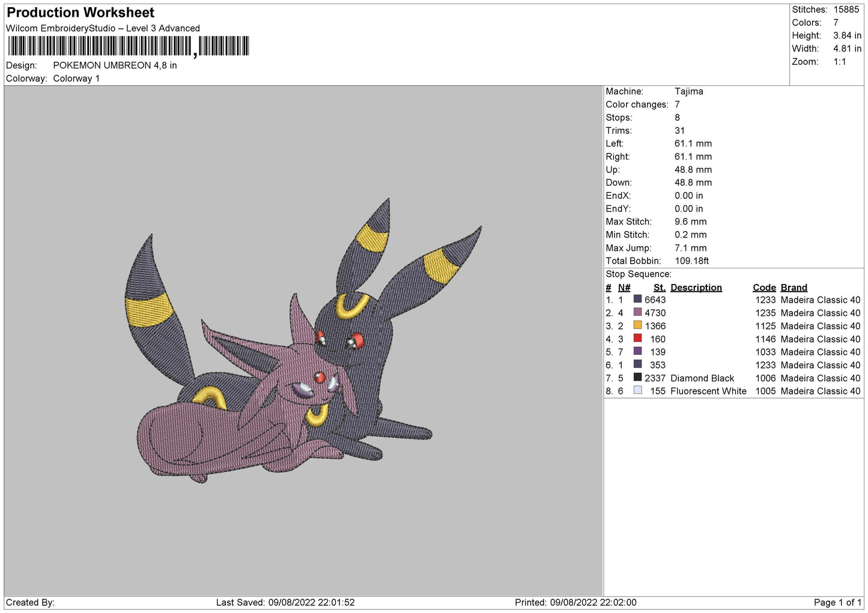Click the St. column header
868x613 pixels.
(660, 288)
